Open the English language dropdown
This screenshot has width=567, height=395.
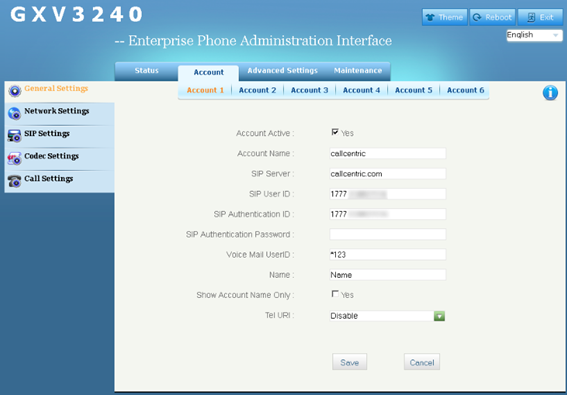[534, 35]
